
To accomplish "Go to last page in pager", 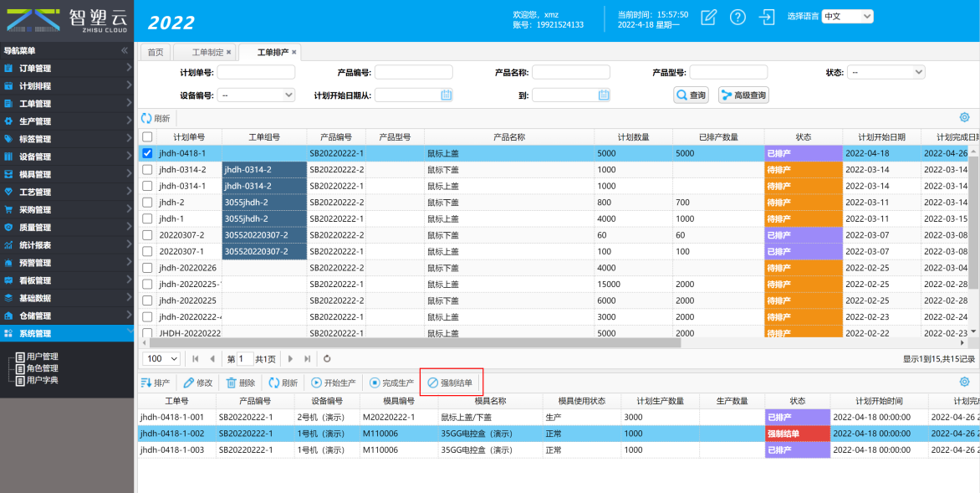I will pyautogui.click(x=307, y=358).
